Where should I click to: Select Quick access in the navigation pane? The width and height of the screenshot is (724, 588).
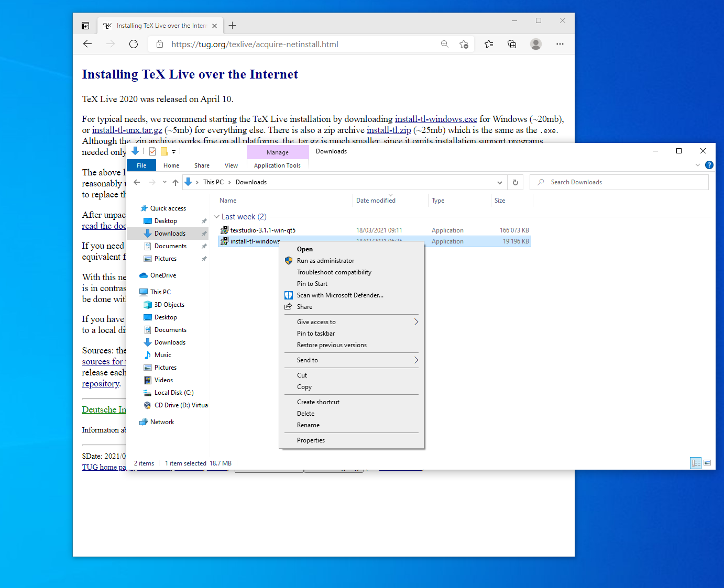[x=168, y=208]
